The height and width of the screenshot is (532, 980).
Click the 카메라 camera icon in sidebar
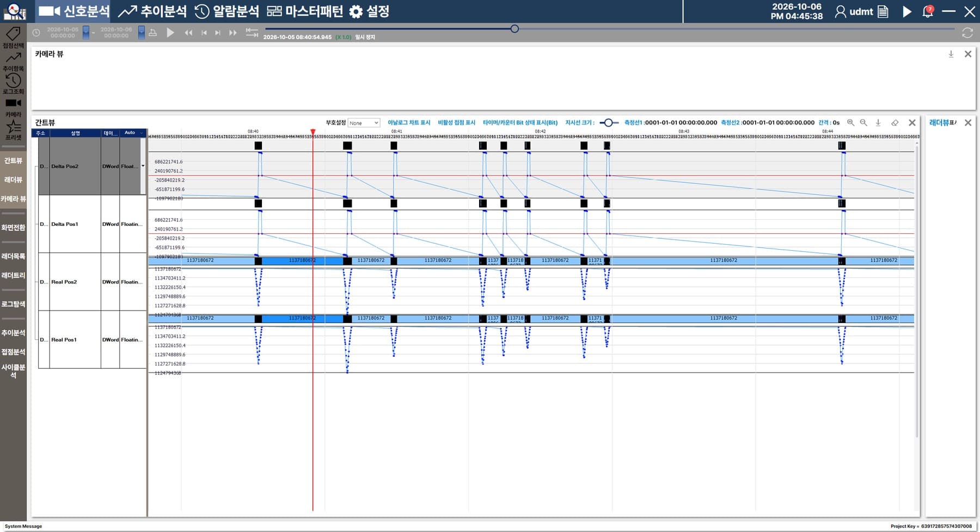[x=13, y=103]
